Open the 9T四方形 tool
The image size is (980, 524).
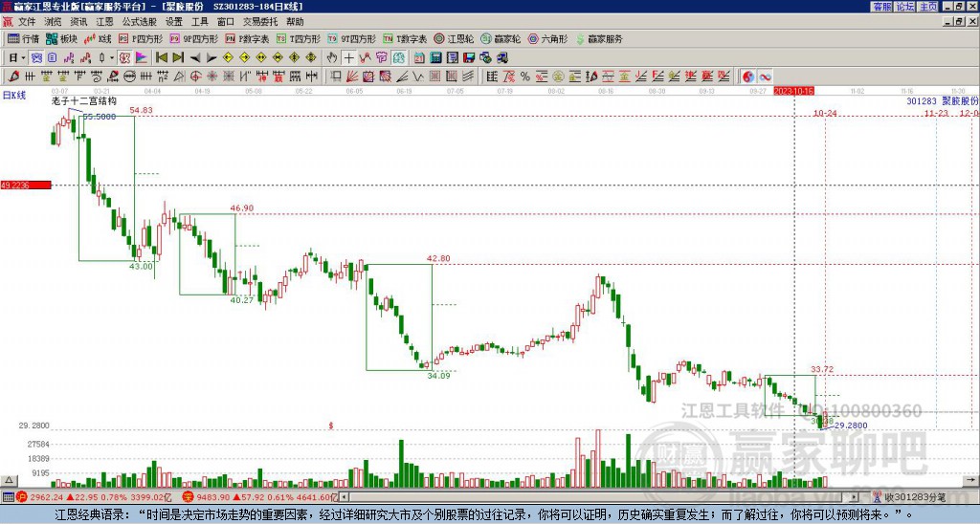click(x=351, y=38)
